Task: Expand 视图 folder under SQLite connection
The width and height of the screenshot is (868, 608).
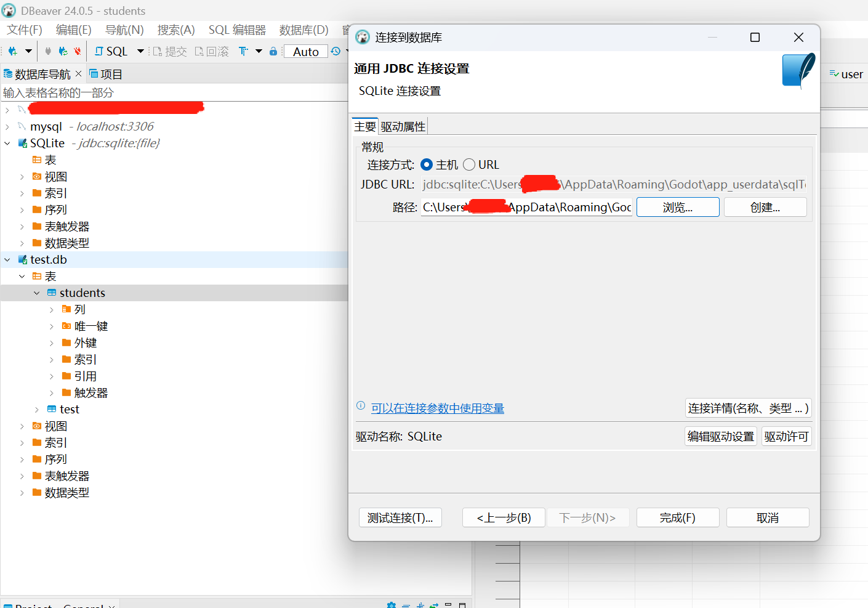Action: 22,176
